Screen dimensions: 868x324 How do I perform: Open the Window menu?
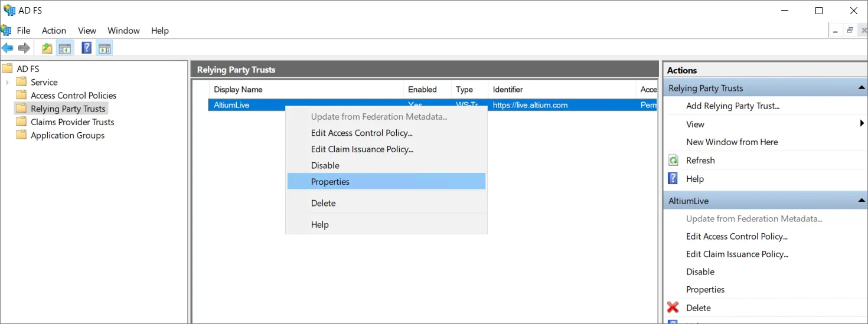click(x=123, y=31)
